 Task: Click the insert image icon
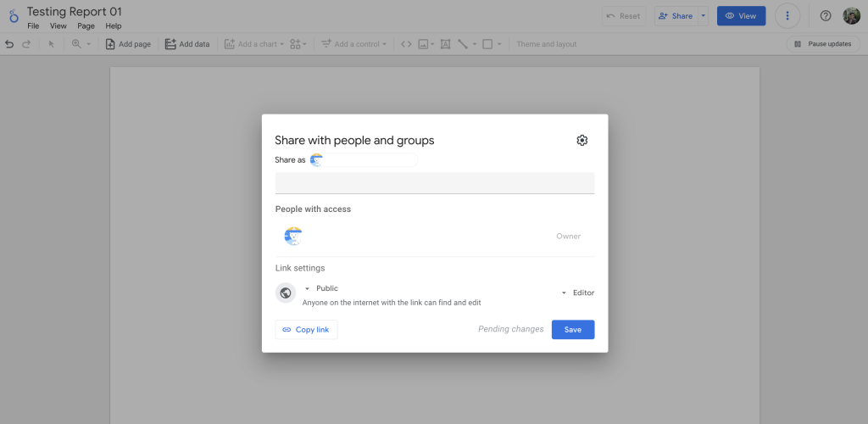(423, 44)
